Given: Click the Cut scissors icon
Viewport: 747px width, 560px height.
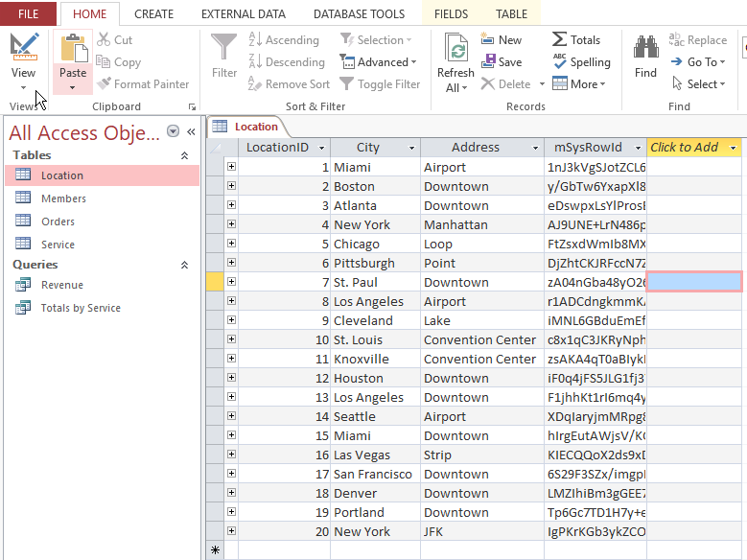Looking at the screenshot, I should click(104, 39).
